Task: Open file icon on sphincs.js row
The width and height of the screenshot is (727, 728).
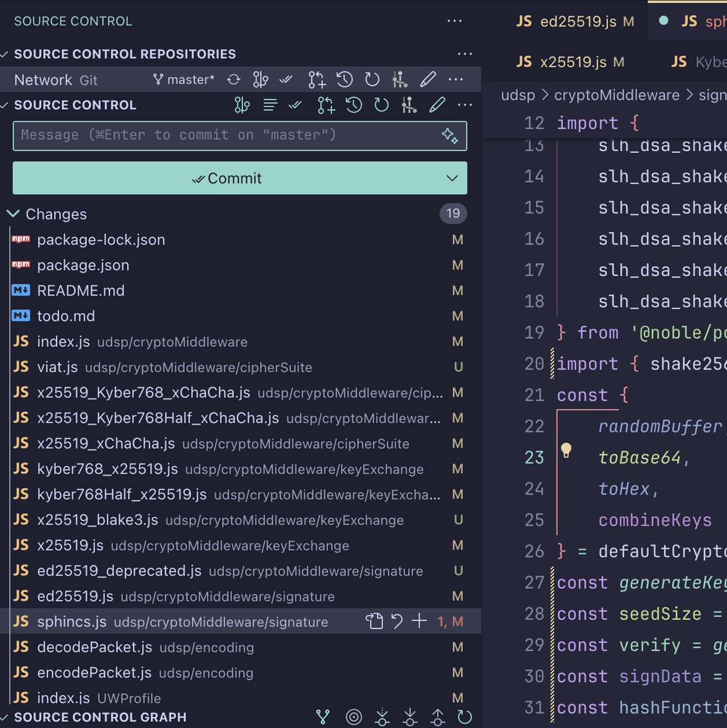Action: 374,621
